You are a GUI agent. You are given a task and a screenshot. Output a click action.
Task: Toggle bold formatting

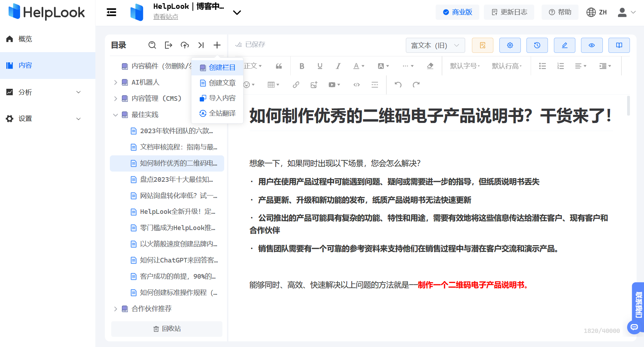(x=302, y=66)
